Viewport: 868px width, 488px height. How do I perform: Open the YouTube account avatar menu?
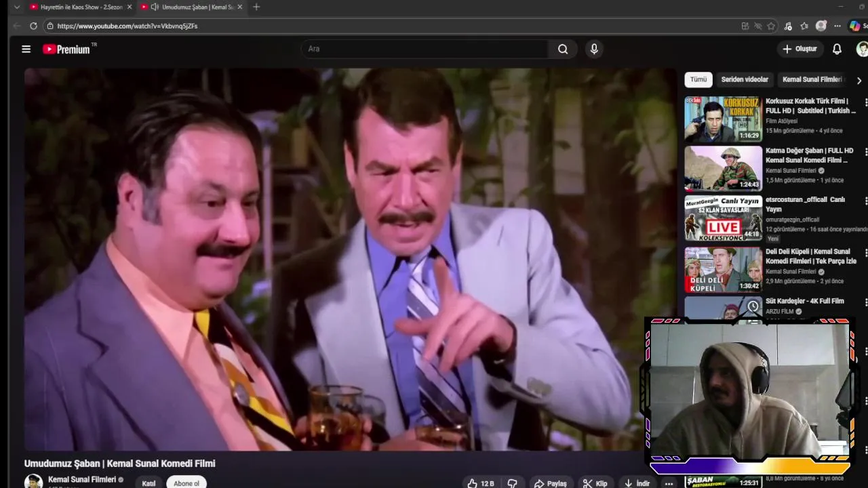coord(862,49)
